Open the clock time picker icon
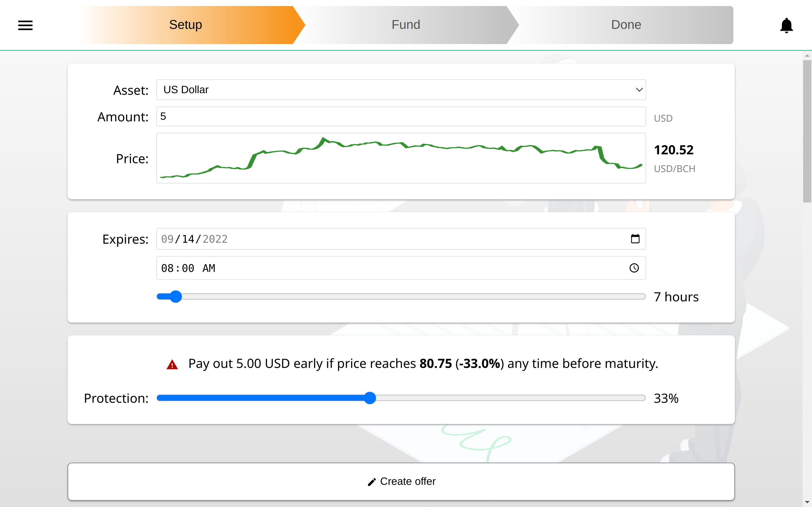The width and height of the screenshot is (812, 507). tap(634, 268)
